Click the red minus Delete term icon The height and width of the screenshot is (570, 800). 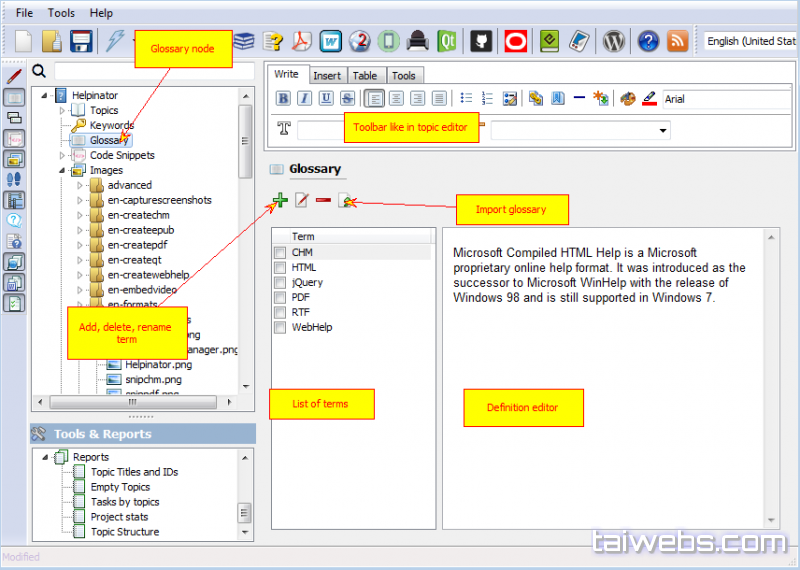point(324,201)
